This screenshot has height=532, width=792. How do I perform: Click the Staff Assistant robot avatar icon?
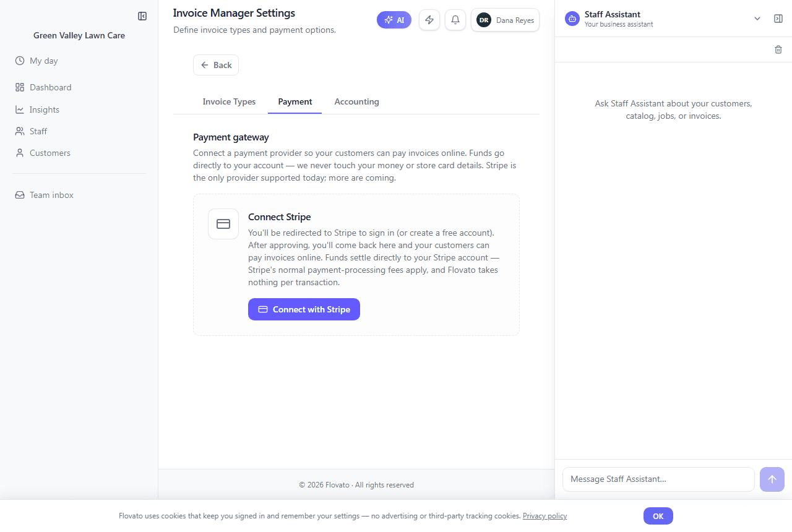pos(572,19)
